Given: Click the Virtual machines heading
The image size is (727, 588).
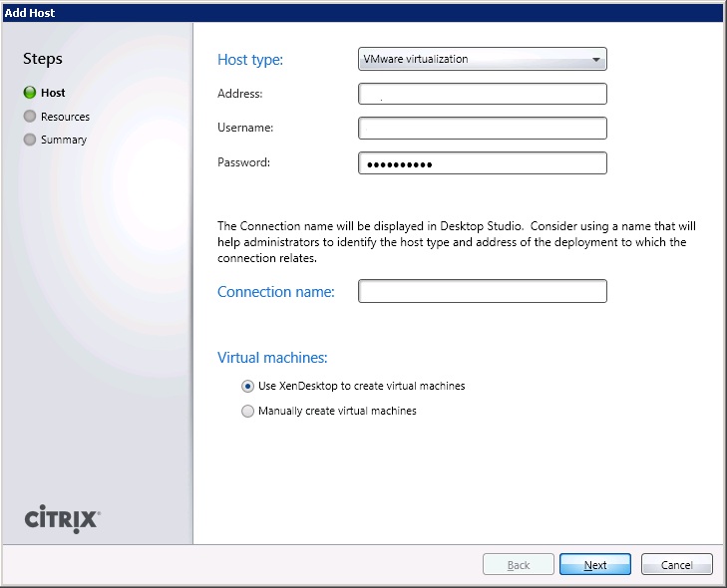Looking at the screenshot, I should coord(272,357).
